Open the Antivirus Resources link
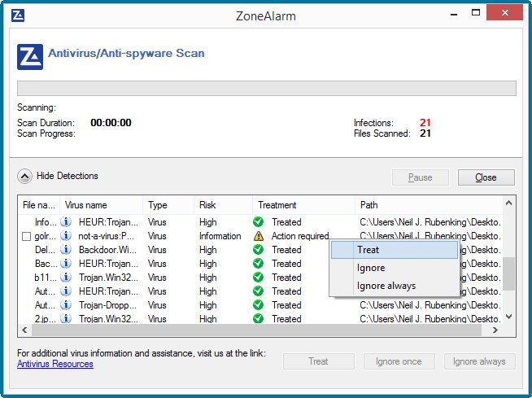532x398 pixels. (x=55, y=364)
